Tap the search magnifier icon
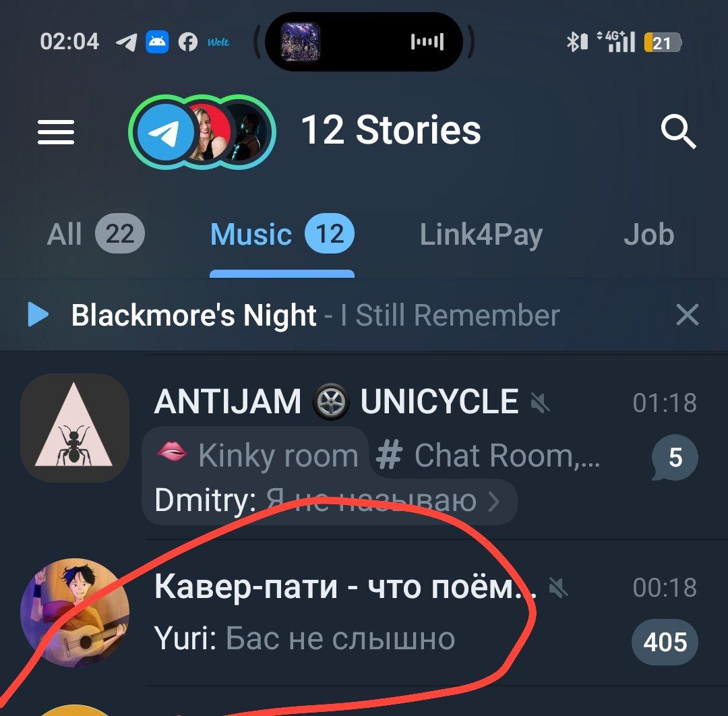Screen dimensions: 728x716 tap(678, 131)
